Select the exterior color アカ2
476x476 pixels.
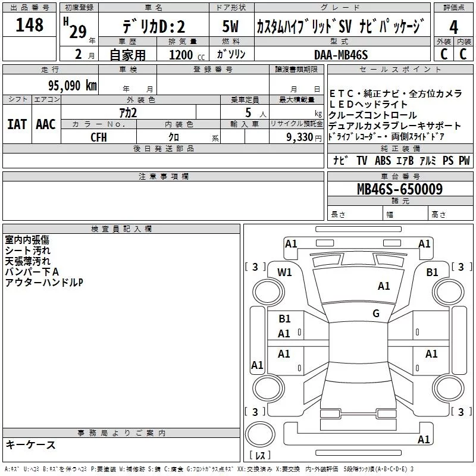[x=128, y=112]
